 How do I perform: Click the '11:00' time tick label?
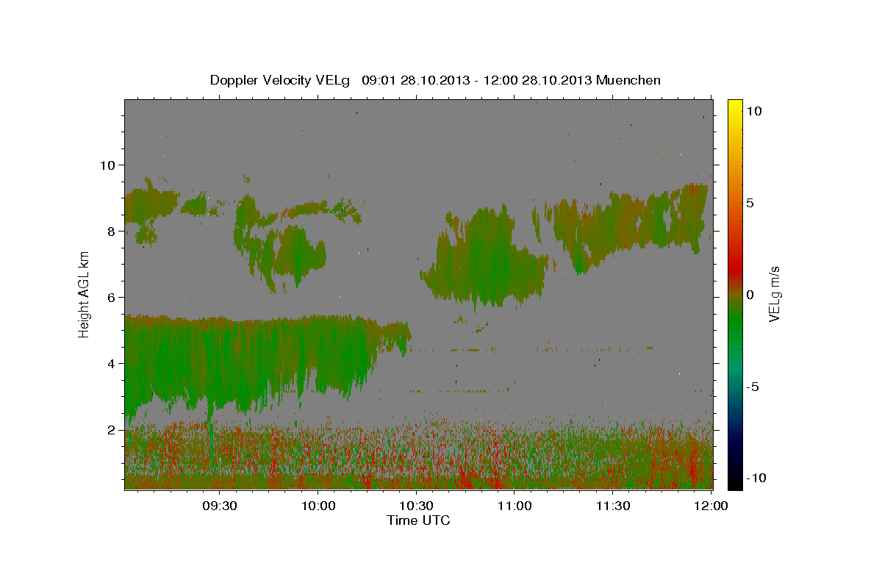[x=515, y=506]
